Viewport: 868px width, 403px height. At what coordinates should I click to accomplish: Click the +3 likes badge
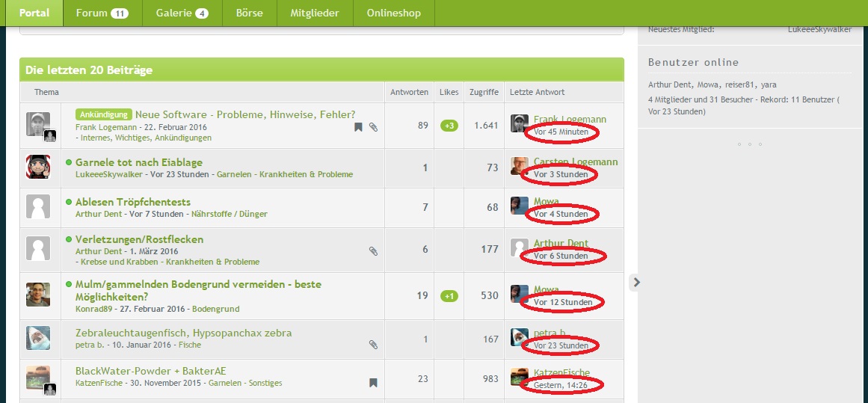pos(449,126)
